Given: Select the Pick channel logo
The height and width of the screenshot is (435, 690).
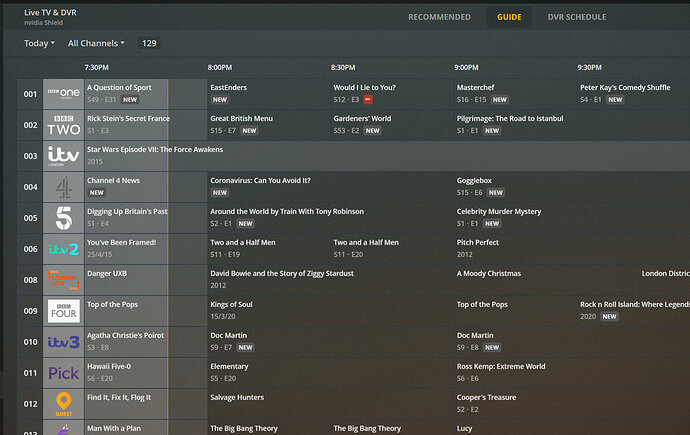Looking at the screenshot, I should (64, 373).
